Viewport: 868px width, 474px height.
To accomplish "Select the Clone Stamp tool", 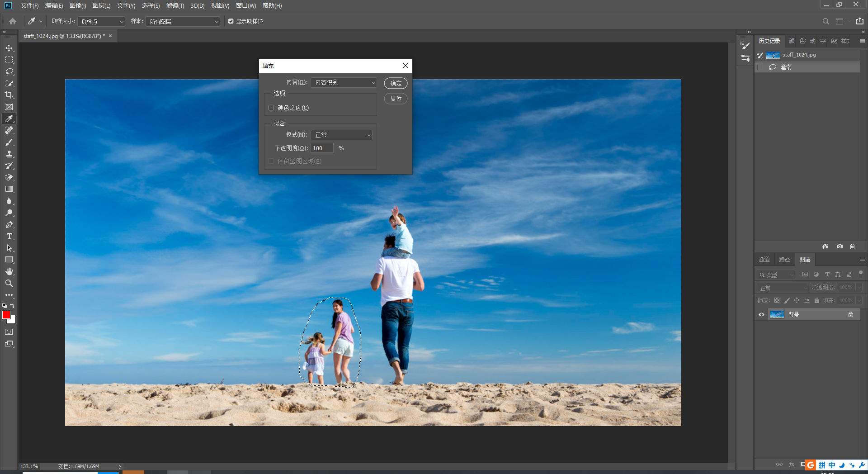I will 9,154.
